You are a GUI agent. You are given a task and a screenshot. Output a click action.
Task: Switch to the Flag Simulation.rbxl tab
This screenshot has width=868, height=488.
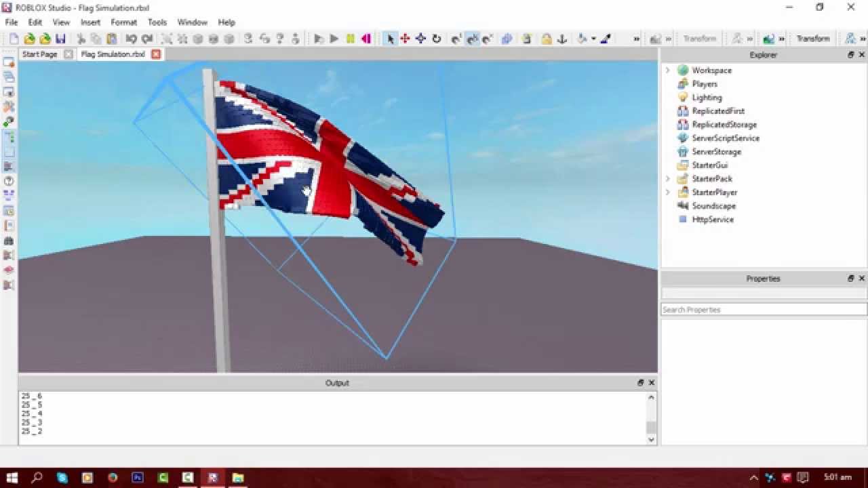click(x=113, y=54)
